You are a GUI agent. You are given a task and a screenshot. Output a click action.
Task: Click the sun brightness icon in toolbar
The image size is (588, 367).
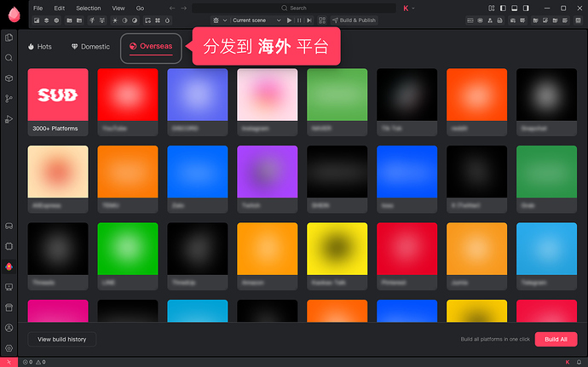115,20
